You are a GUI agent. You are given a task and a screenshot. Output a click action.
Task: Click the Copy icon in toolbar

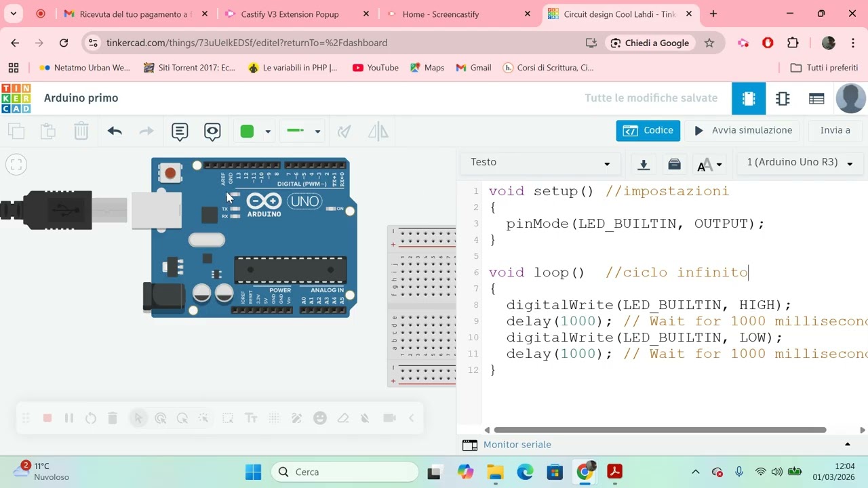tap(16, 131)
